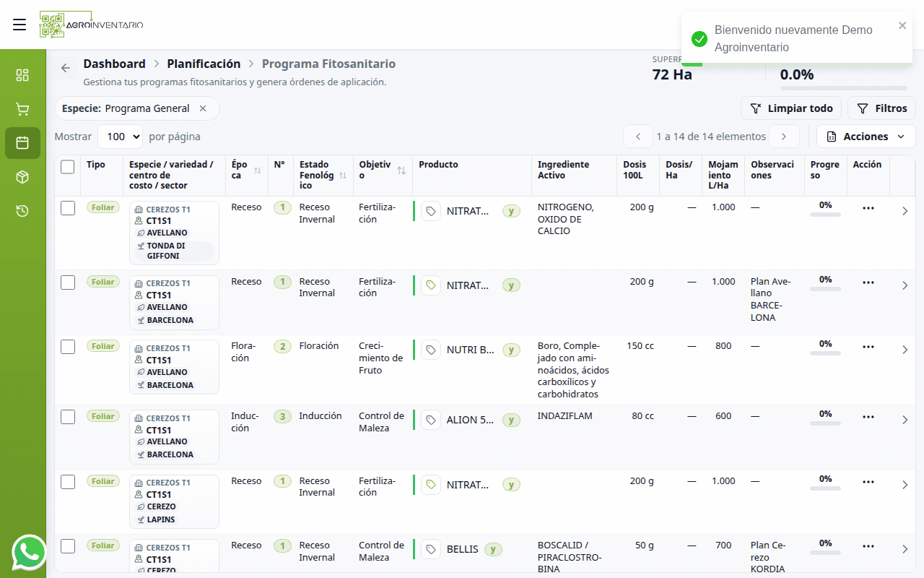This screenshot has width=924, height=578.
Task: Go to next page of results
Action: (784, 137)
